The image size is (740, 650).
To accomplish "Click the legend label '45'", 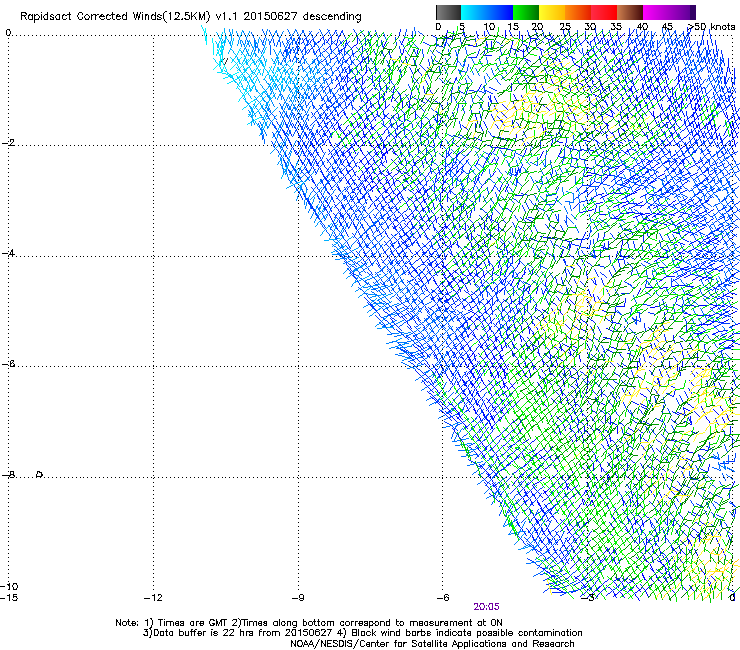I will click(x=667, y=27).
